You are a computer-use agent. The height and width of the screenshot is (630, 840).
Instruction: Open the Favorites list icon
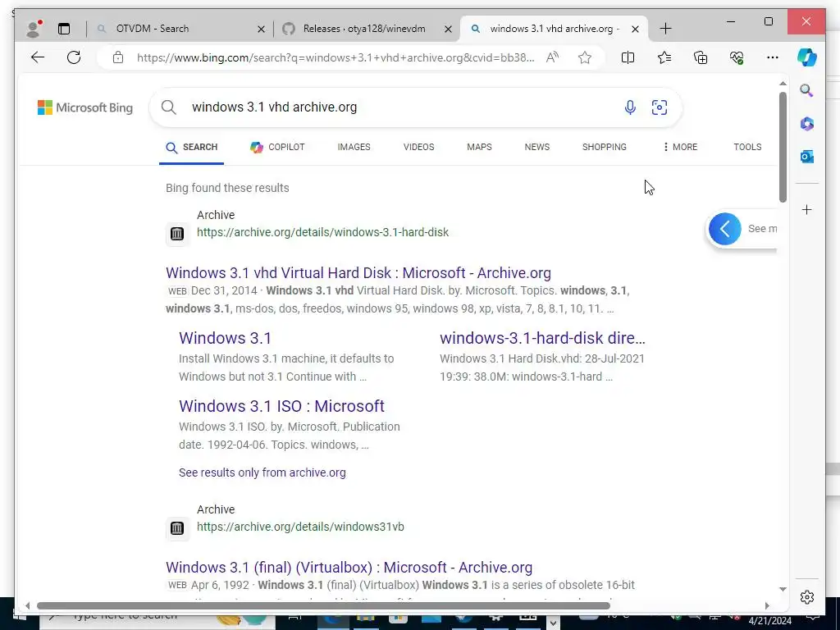pyautogui.click(x=664, y=57)
